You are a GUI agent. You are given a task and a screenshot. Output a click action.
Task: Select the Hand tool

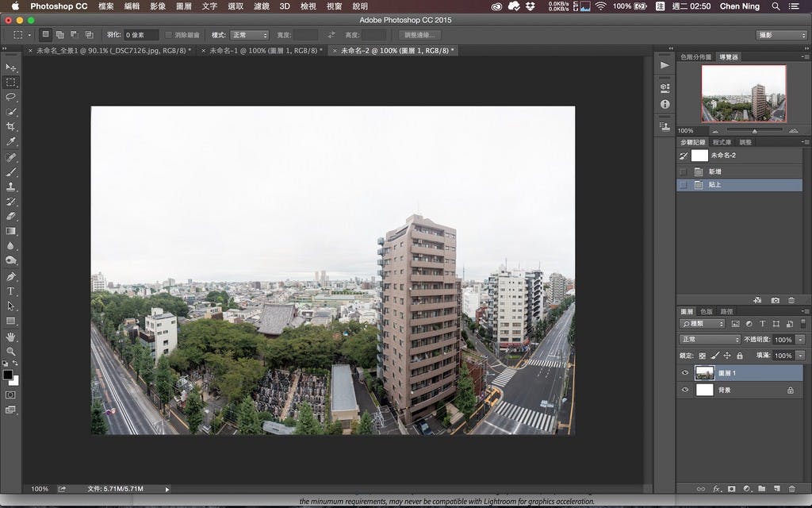pyautogui.click(x=10, y=336)
